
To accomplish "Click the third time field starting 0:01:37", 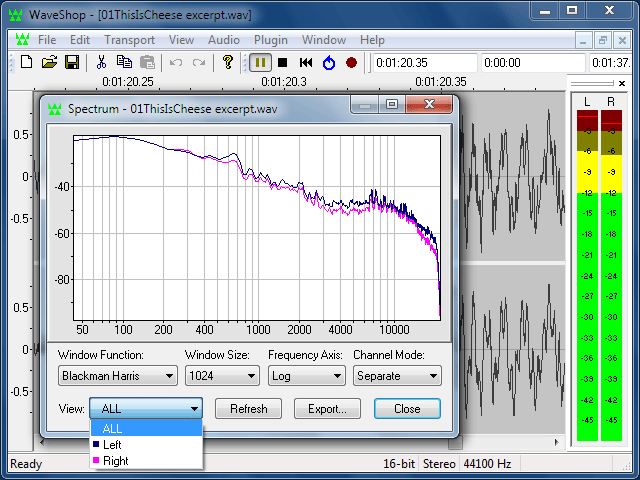I will 611,63.
